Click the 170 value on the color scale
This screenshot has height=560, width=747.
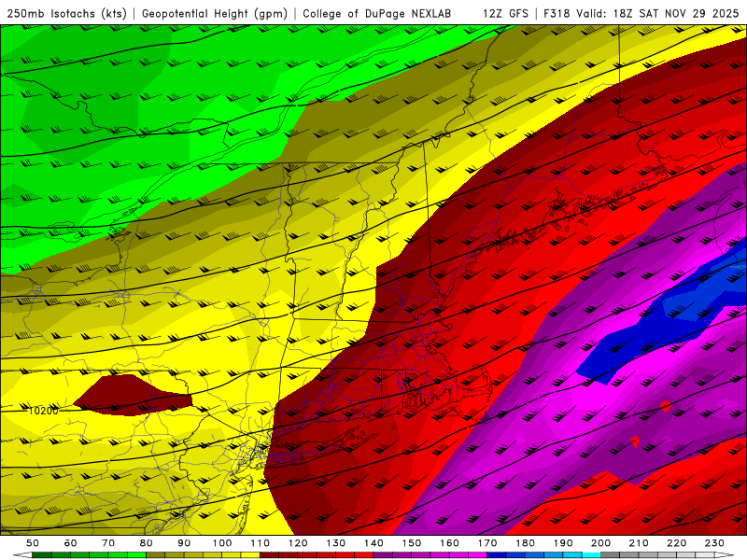click(x=487, y=543)
